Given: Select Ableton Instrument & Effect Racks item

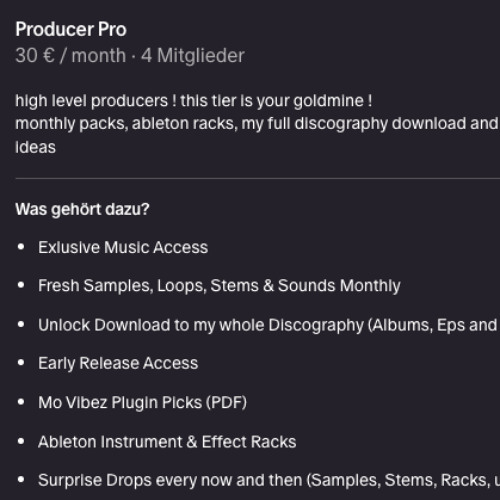Looking at the screenshot, I should [167, 442].
